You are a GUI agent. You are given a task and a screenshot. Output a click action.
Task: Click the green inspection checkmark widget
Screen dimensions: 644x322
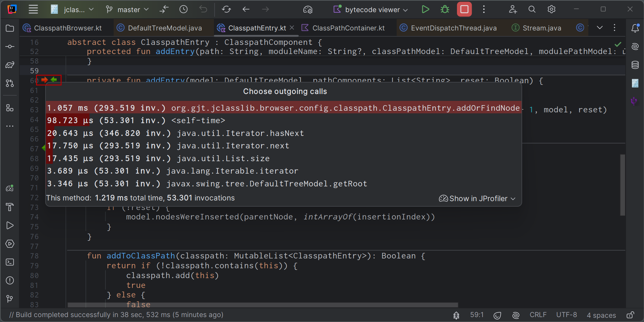click(618, 44)
